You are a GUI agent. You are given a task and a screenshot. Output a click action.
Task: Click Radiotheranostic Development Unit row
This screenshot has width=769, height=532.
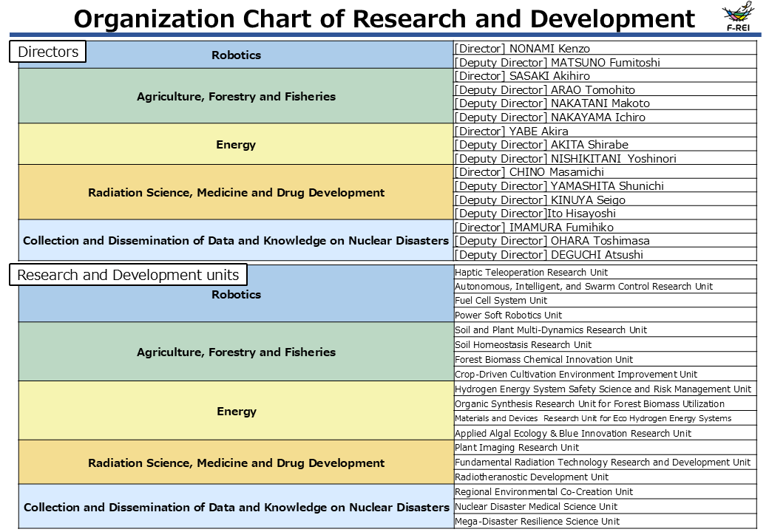[x=532, y=477]
